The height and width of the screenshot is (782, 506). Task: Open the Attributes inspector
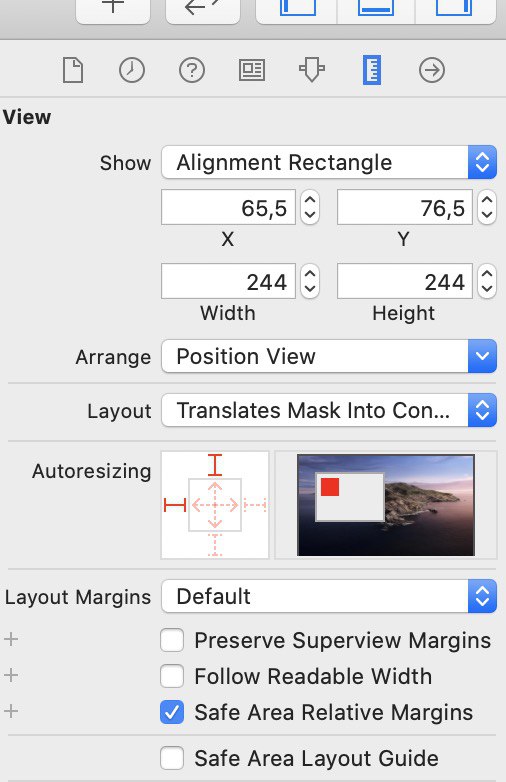click(x=312, y=70)
